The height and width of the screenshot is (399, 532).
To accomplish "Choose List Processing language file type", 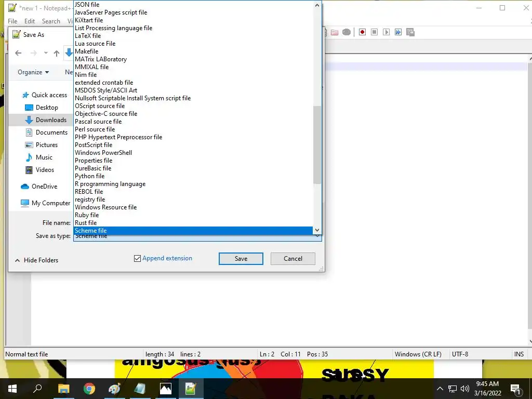I will tap(193, 28).
